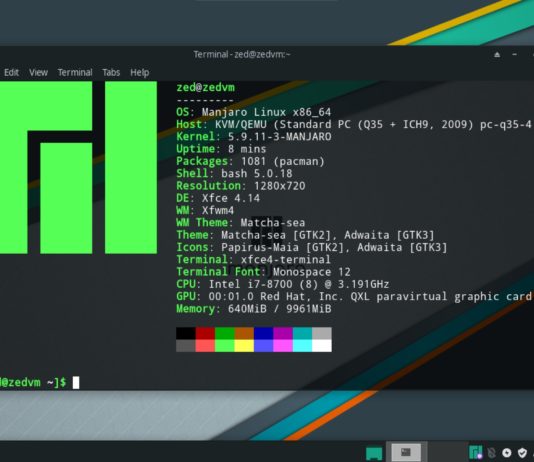Image resolution: width=534 pixels, height=462 pixels.
Task: Click the bright cyan color block
Action: [x=302, y=346]
